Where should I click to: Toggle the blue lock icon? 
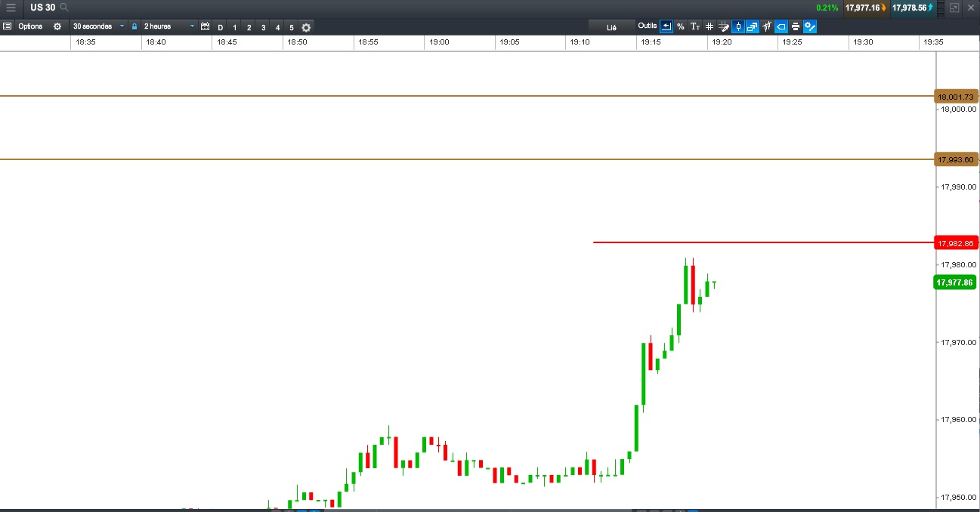coord(134,26)
